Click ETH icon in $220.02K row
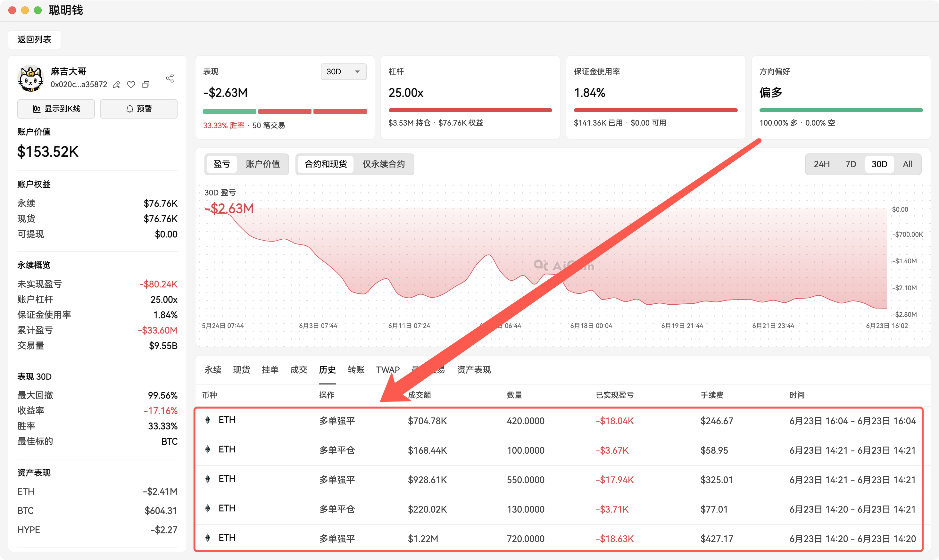 (x=208, y=508)
